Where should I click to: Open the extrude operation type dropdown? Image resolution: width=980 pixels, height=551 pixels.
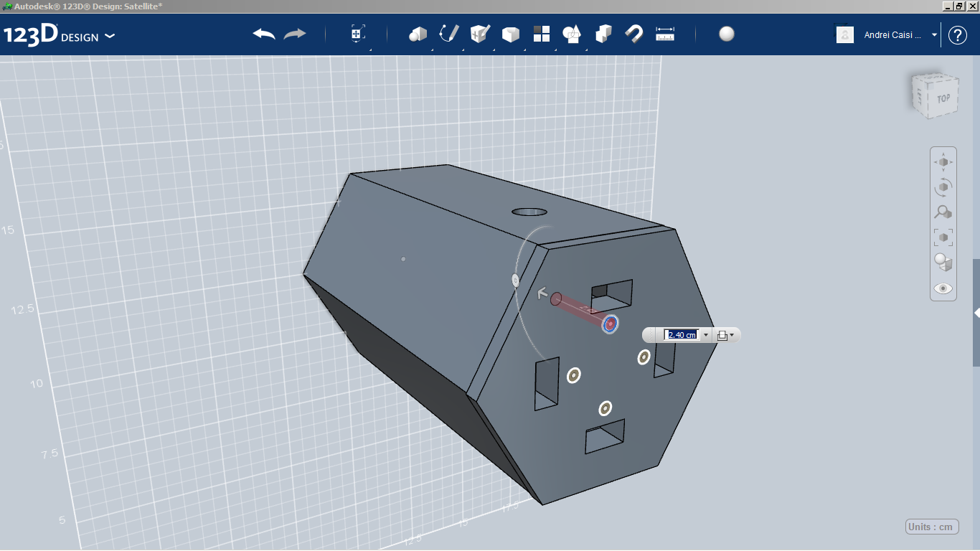pyautogui.click(x=725, y=335)
